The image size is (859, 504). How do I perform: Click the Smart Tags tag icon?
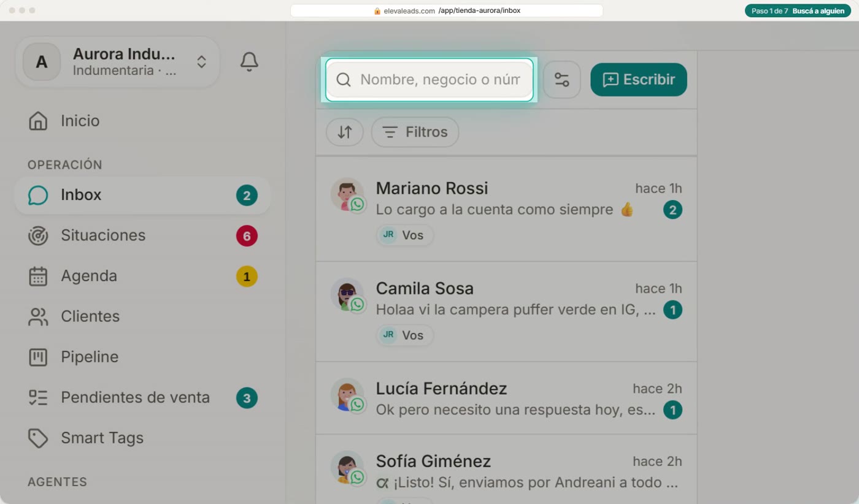tap(38, 438)
